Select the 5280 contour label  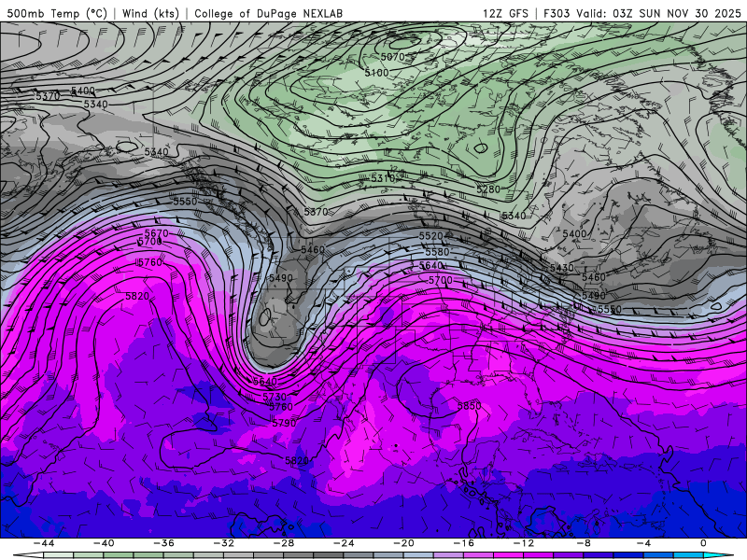click(488, 189)
